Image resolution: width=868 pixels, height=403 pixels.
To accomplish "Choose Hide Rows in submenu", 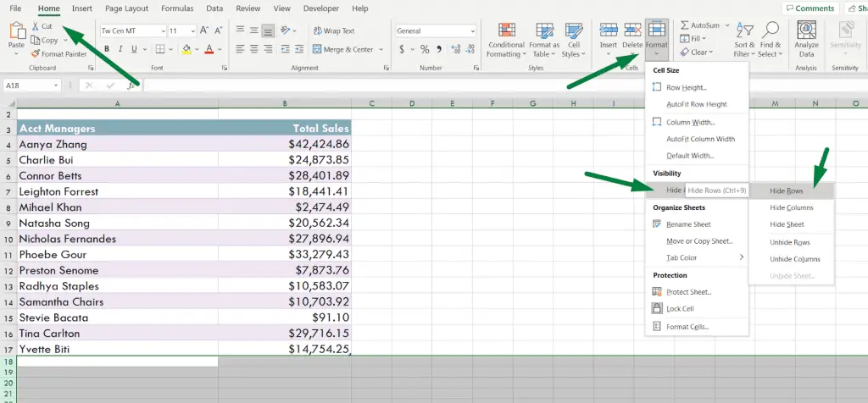I will click(x=791, y=190).
